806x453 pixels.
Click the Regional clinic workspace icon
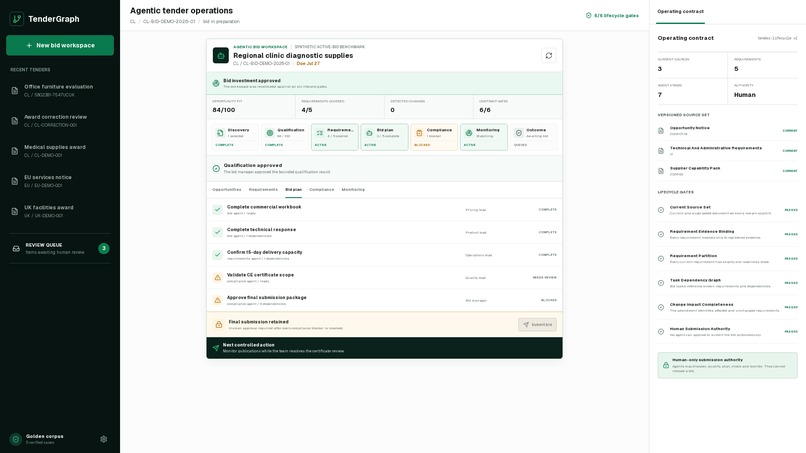221,56
